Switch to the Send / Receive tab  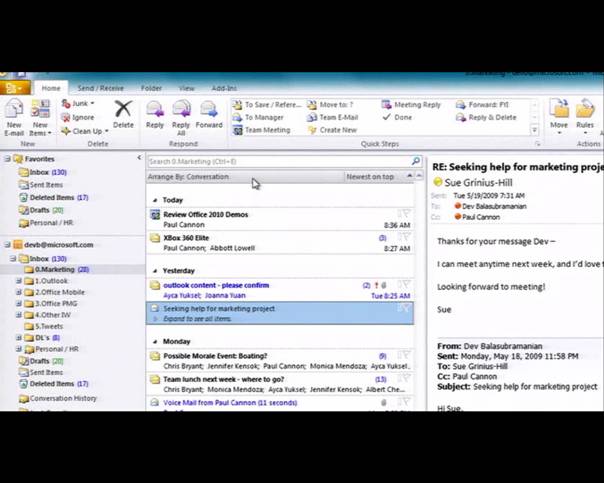tap(101, 88)
